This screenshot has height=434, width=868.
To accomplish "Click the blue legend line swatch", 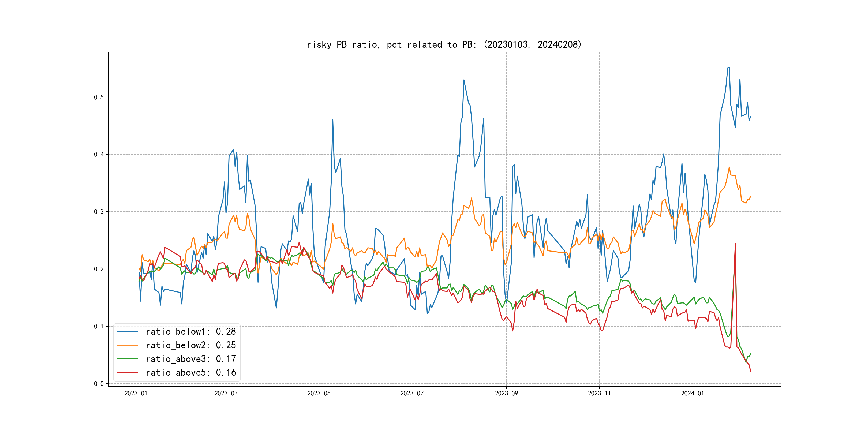I will [127, 332].
